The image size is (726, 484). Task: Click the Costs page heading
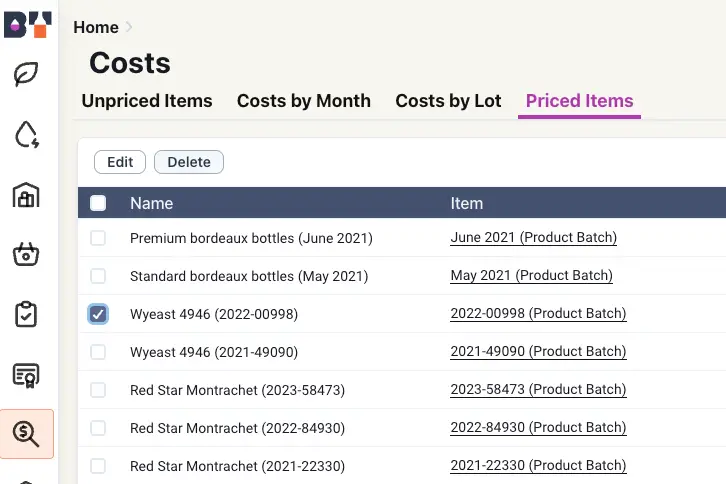click(130, 63)
